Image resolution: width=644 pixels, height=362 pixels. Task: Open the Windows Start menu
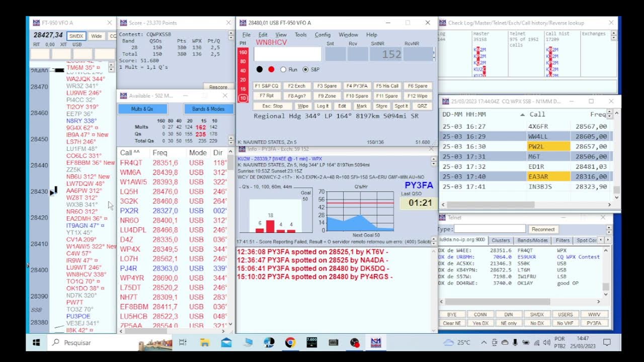pos(36,342)
